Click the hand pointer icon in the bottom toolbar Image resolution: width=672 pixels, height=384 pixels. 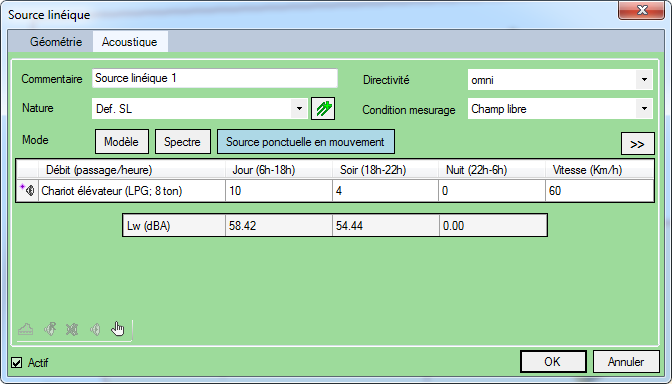click(x=117, y=329)
